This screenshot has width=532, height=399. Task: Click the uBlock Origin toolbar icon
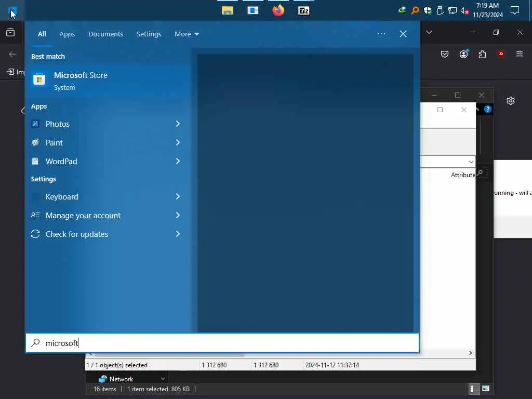click(x=501, y=54)
